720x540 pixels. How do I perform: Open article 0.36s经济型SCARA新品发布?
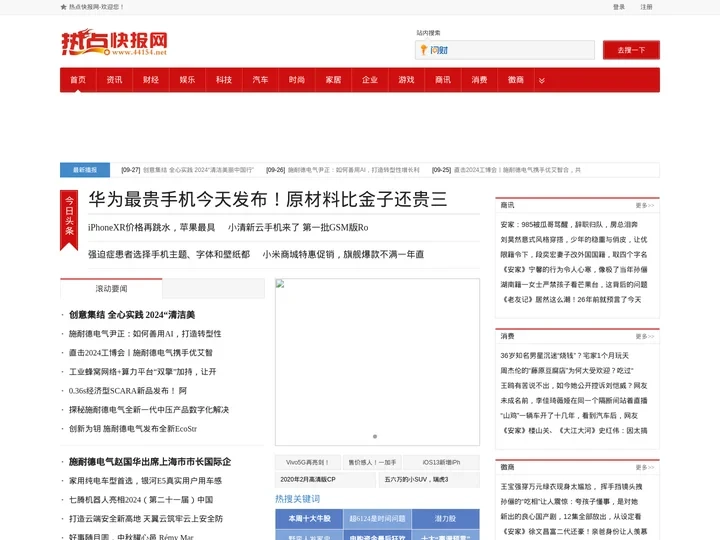(128, 391)
